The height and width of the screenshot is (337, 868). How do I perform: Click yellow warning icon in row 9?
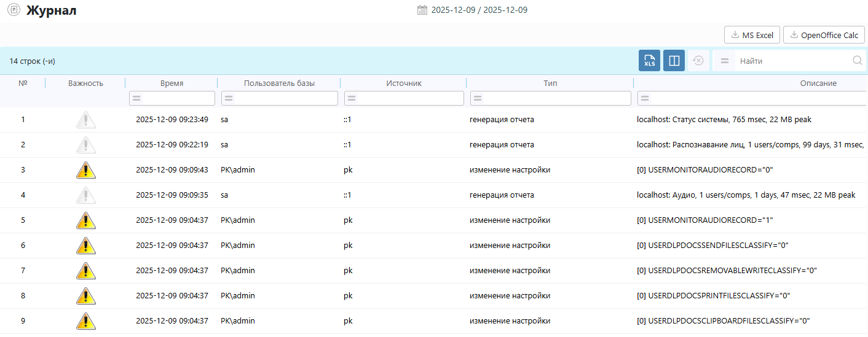click(85, 321)
